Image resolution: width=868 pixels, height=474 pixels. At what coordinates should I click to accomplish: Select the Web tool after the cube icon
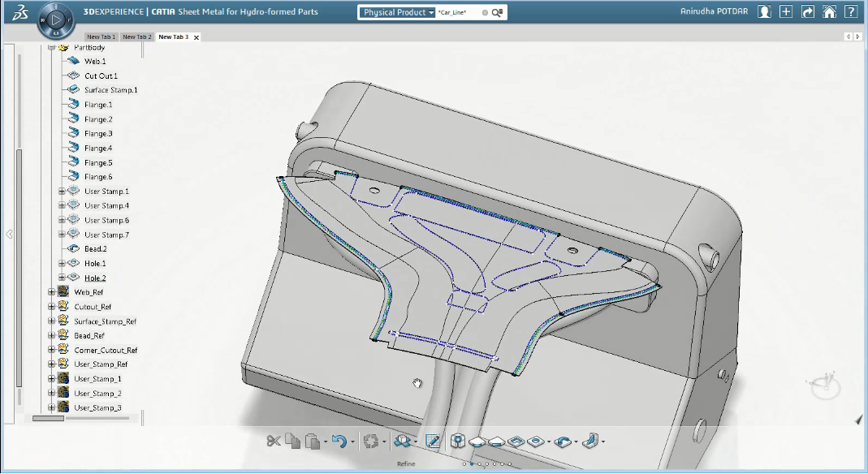[x=477, y=442]
